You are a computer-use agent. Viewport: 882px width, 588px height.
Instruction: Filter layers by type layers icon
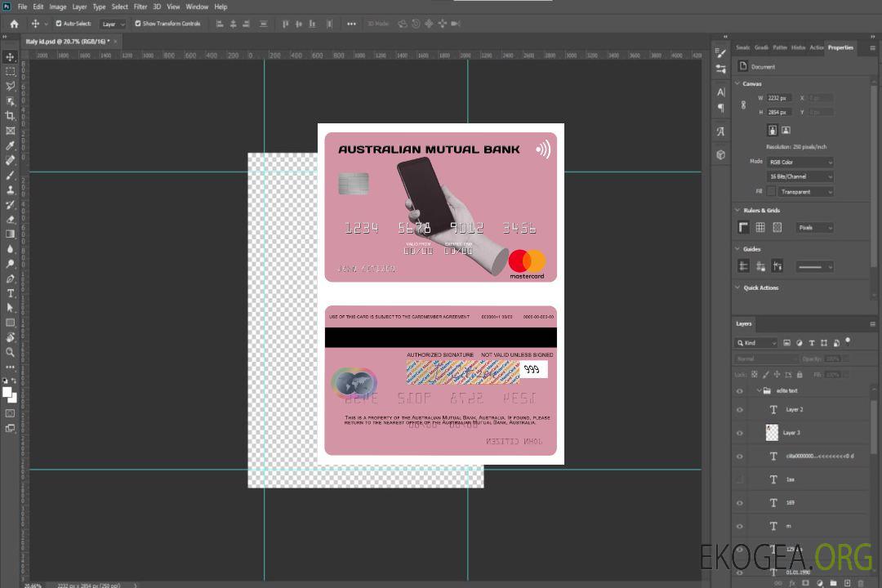812,343
